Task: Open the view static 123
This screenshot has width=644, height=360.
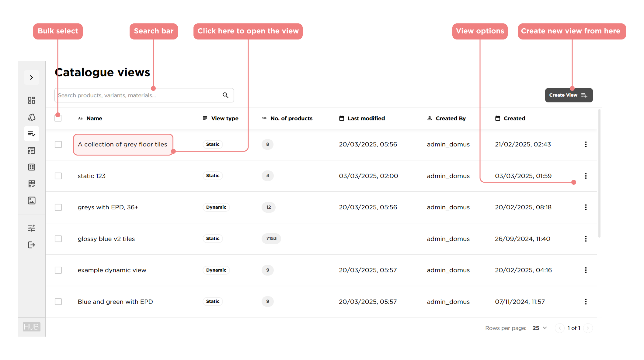Action: [x=92, y=176]
